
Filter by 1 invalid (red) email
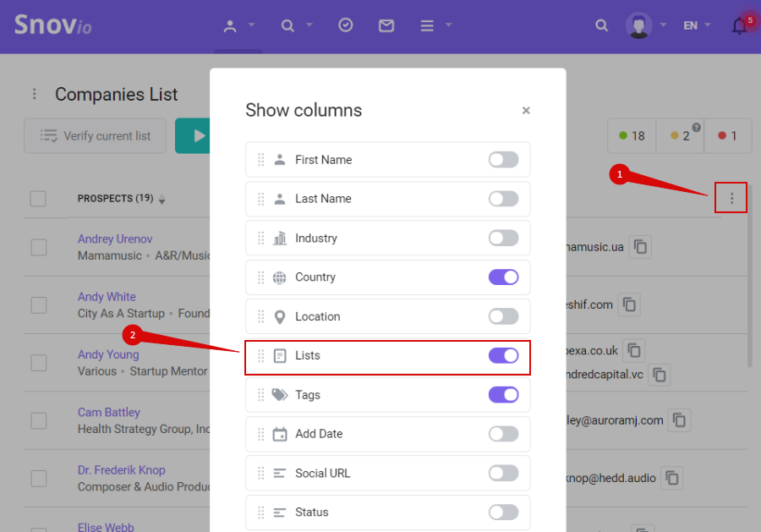coord(727,136)
